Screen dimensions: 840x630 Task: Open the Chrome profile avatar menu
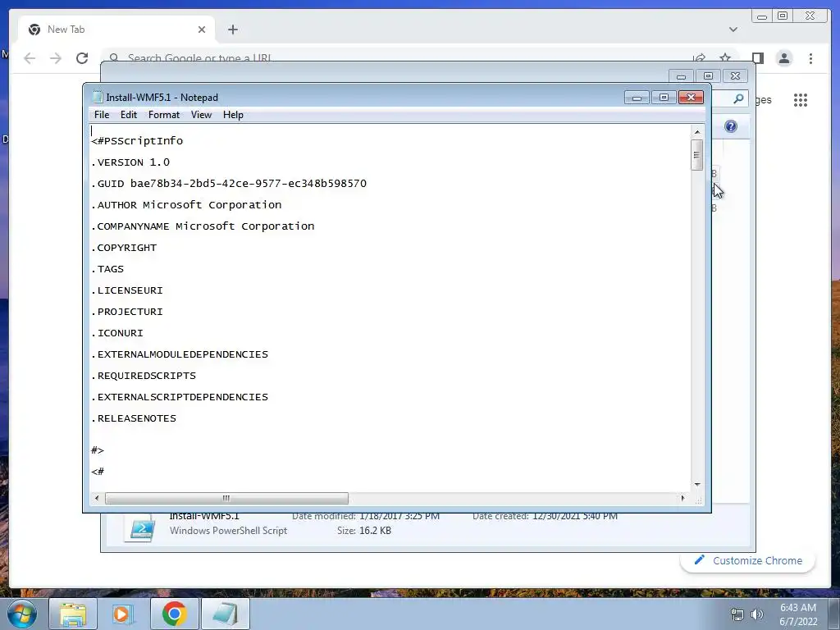784,58
